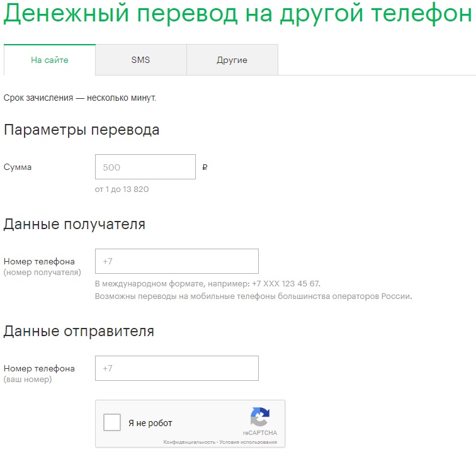Click the ваш номер label
Viewport: 476px width, 462px height.
(x=28, y=380)
